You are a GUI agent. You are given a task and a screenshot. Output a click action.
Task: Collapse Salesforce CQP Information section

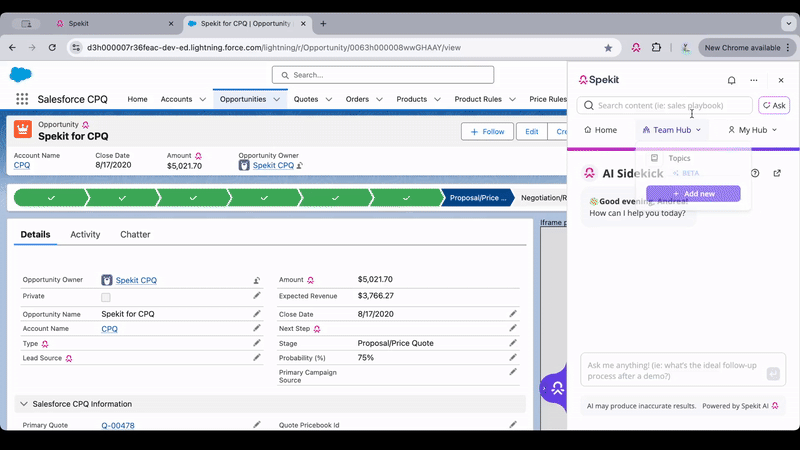point(23,404)
